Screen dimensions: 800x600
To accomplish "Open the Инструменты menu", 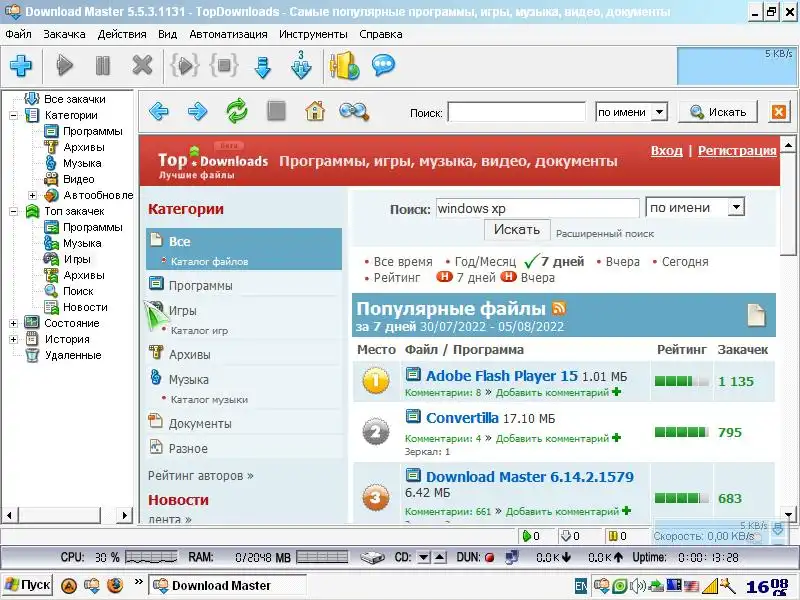I will tap(313, 34).
